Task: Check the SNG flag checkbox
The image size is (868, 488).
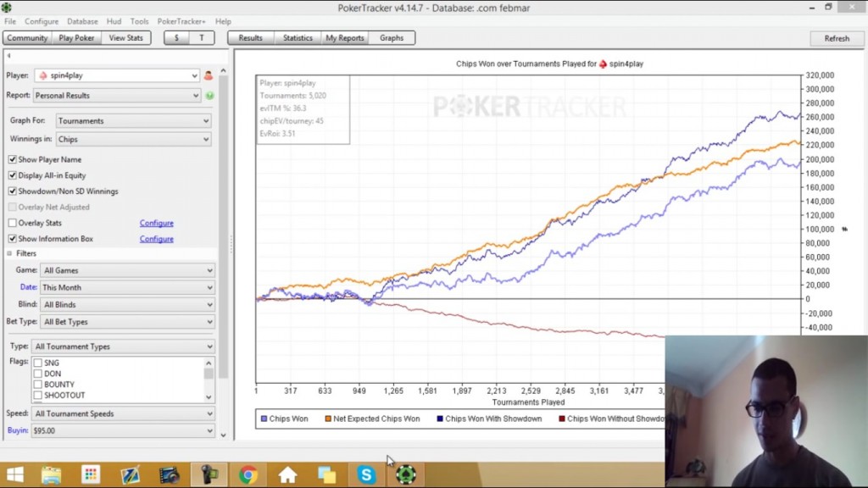Action: (37, 363)
